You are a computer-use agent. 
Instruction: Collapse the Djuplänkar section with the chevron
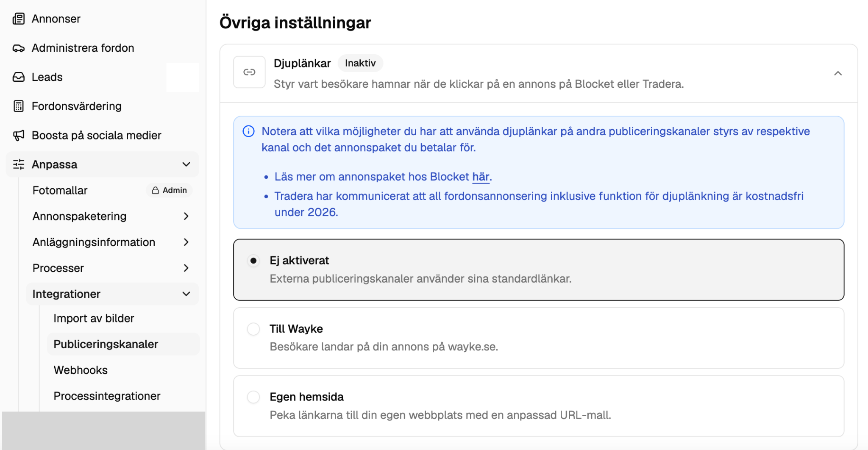(x=838, y=73)
